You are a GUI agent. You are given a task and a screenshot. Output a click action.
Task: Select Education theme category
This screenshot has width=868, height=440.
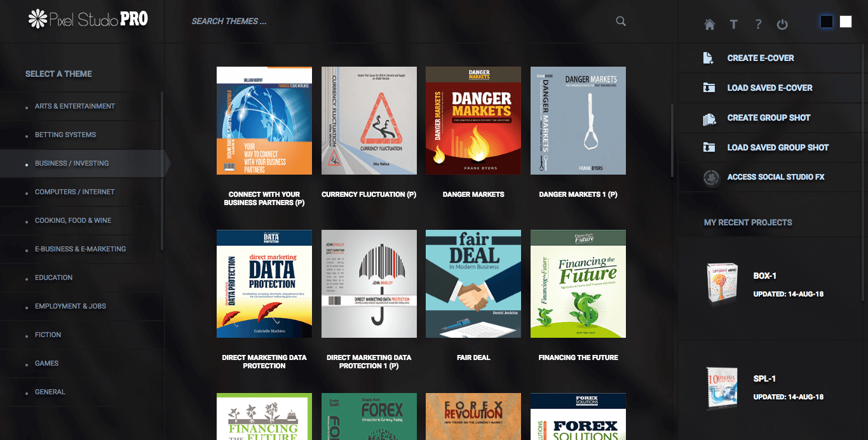pyautogui.click(x=53, y=277)
